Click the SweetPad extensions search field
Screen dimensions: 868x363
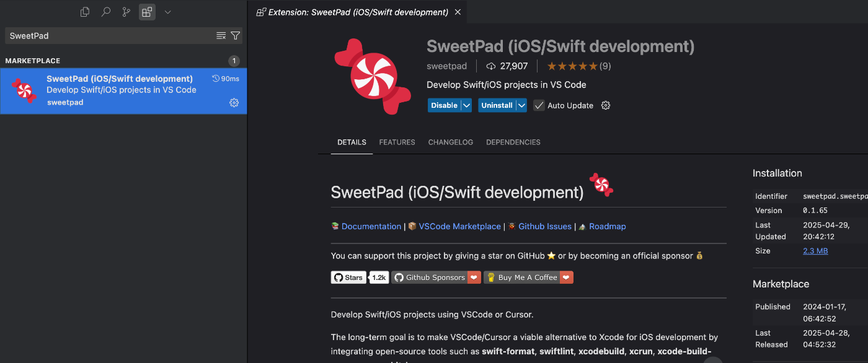click(108, 36)
